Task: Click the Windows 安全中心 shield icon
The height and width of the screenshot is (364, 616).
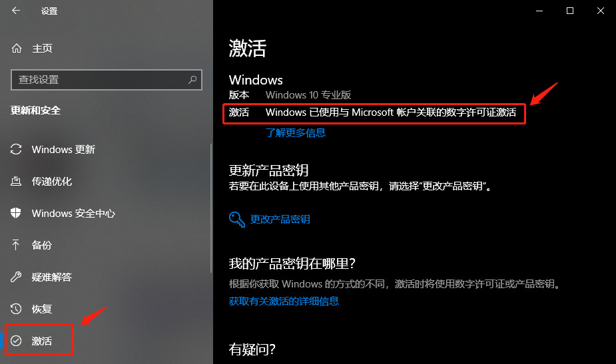Action: pos(16,213)
